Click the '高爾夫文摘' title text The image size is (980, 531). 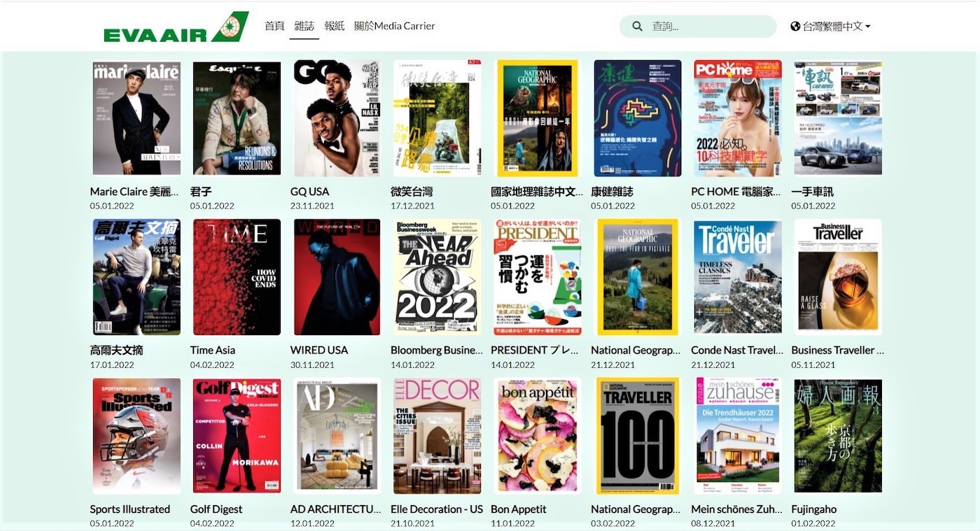point(117,350)
